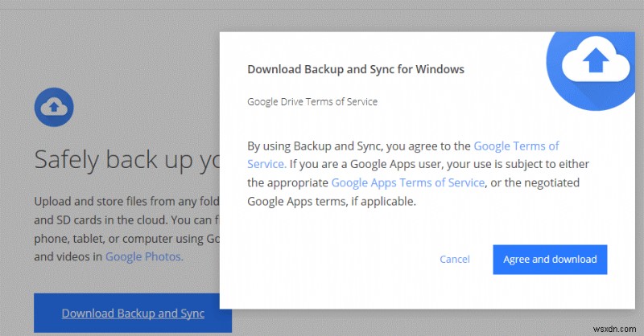The height and width of the screenshot is (336, 644).
Task: Click 'Google Apps terms, if applicable.' text
Action: 332,202
